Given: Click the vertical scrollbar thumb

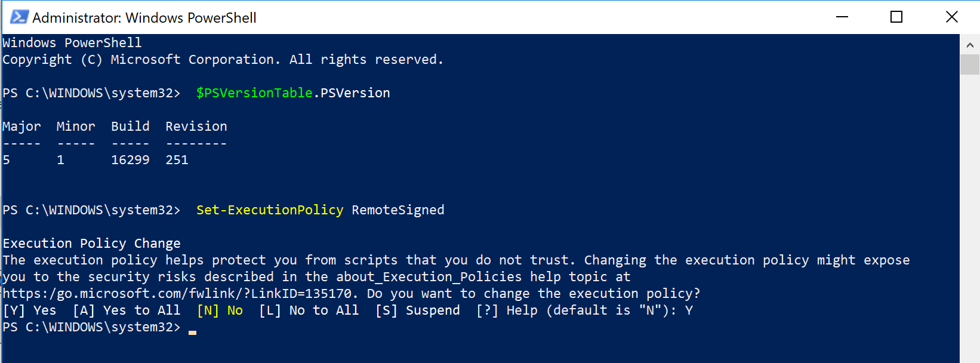Looking at the screenshot, I should click(970, 64).
